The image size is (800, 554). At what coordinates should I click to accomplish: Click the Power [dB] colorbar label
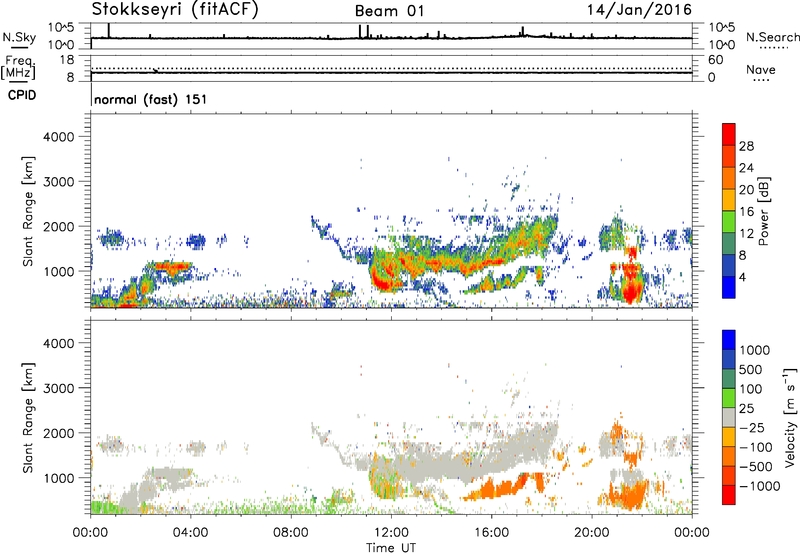click(763, 211)
